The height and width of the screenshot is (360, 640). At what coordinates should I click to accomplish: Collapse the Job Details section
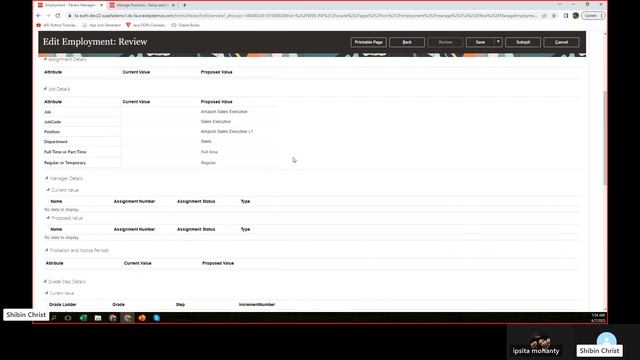coord(45,89)
